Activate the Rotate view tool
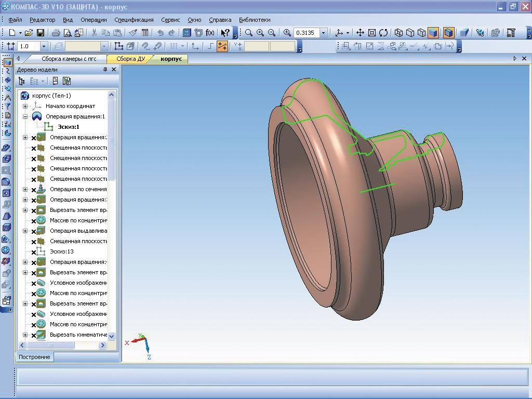532x399 pixels. coord(383,33)
